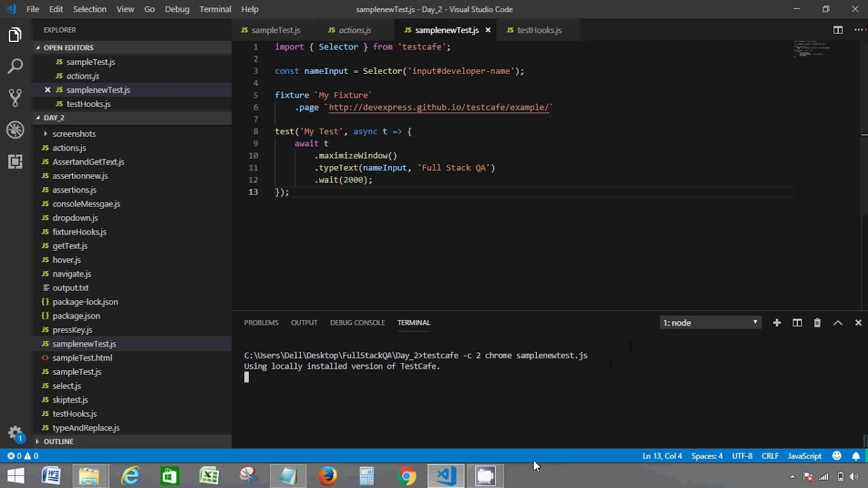Open the View menu
This screenshot has height=488, width=868.
(125, 9)
